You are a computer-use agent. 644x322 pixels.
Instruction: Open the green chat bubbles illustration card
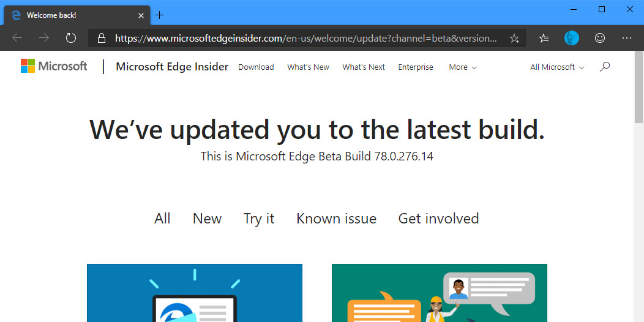point(440,293)
